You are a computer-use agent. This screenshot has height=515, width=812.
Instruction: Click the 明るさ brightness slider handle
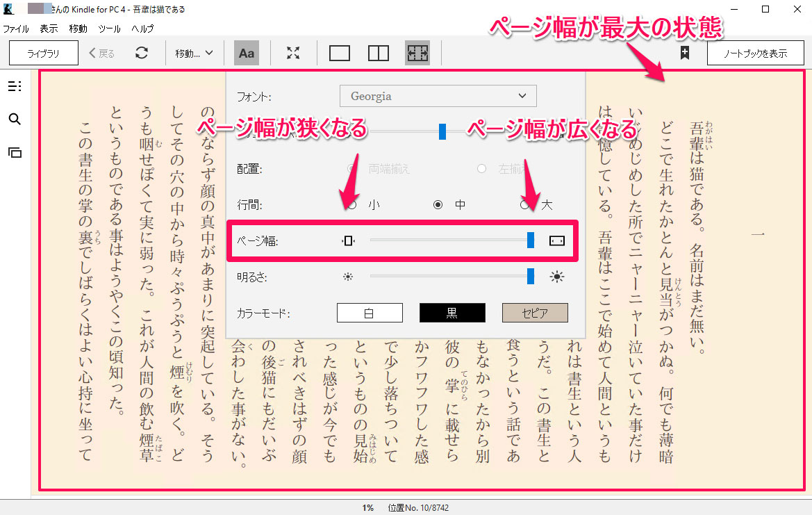[530, 276]
